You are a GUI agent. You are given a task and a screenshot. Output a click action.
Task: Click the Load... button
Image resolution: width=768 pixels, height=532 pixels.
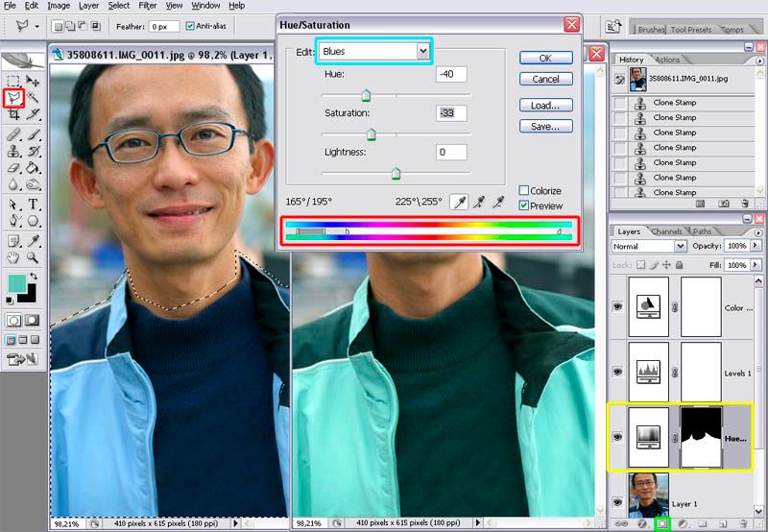click(545, 105)
